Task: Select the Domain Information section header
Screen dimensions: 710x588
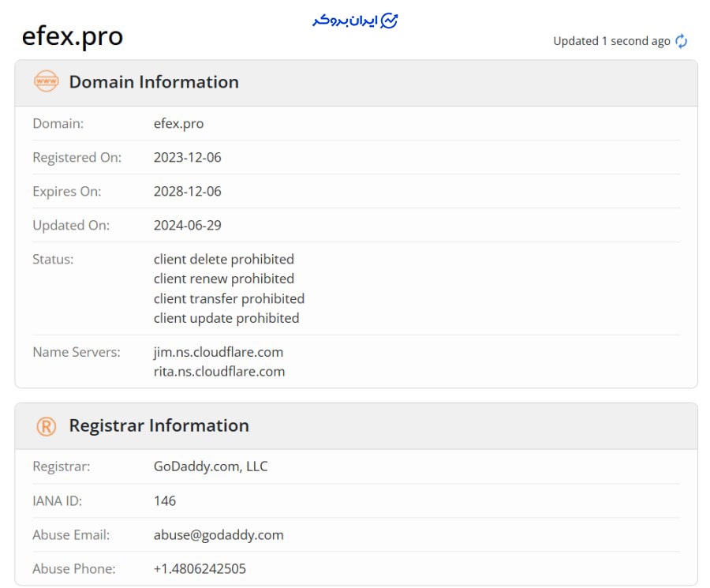Action: click(154, 82)
